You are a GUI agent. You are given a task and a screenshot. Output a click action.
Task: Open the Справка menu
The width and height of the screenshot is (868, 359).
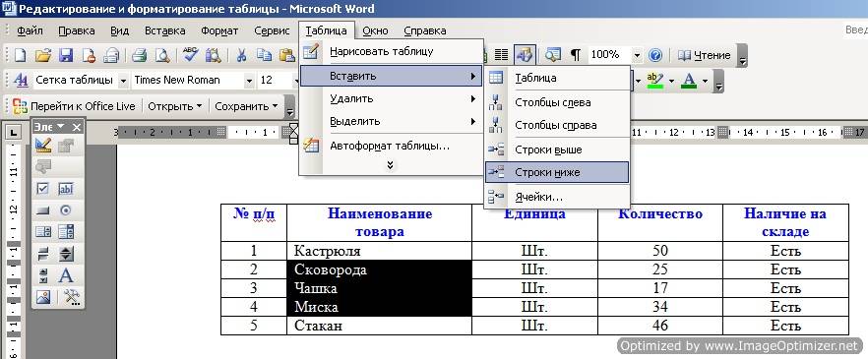(424, 30)
